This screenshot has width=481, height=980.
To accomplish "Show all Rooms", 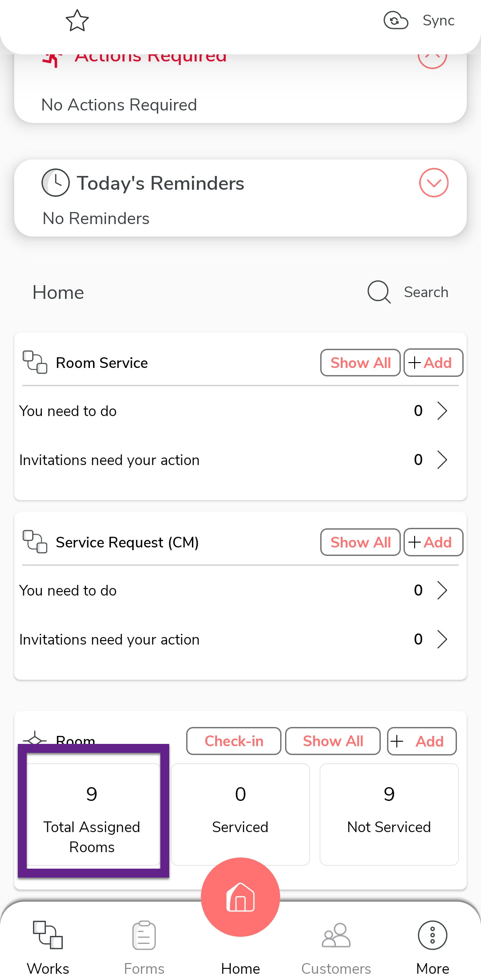I will pyautogui.click(x=333, y=741).
